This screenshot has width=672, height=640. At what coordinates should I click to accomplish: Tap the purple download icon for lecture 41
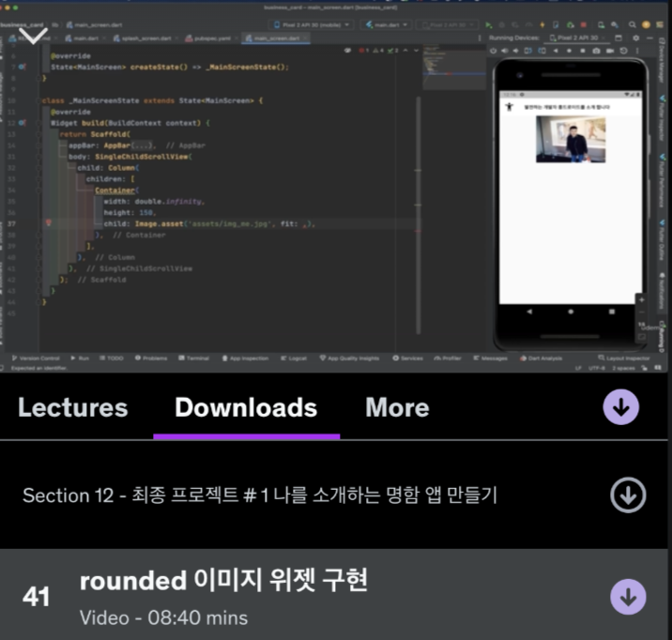pyautogui.click(x=628, y=597)
